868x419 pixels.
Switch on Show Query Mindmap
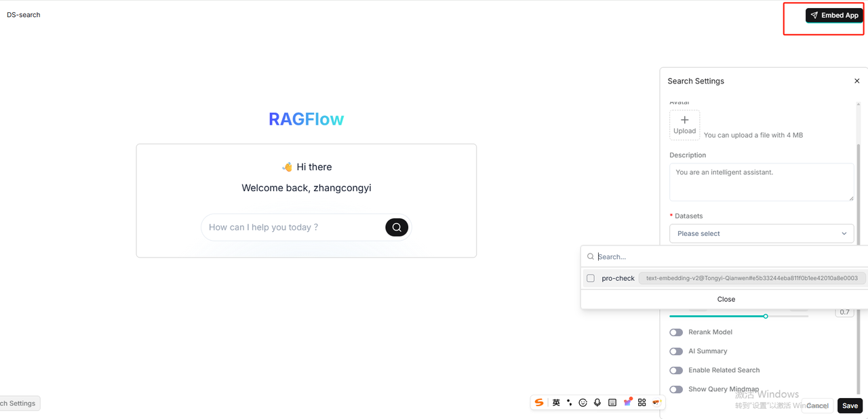676,389
